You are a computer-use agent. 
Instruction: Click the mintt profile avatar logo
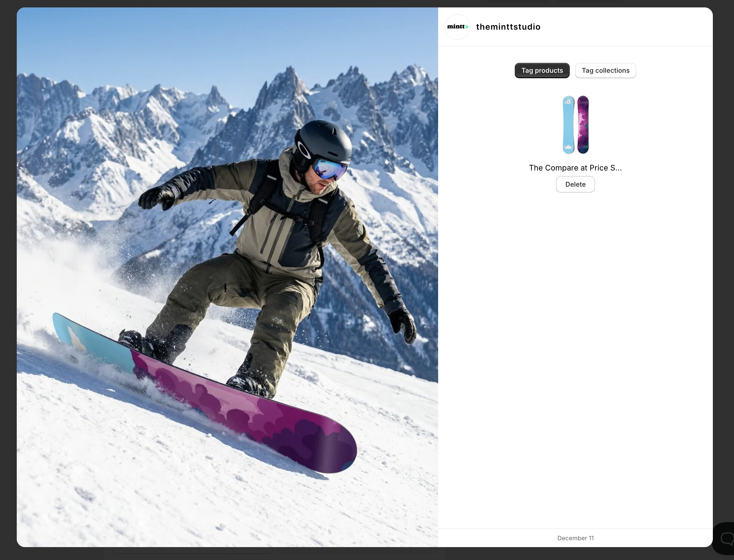coord(457,27)
